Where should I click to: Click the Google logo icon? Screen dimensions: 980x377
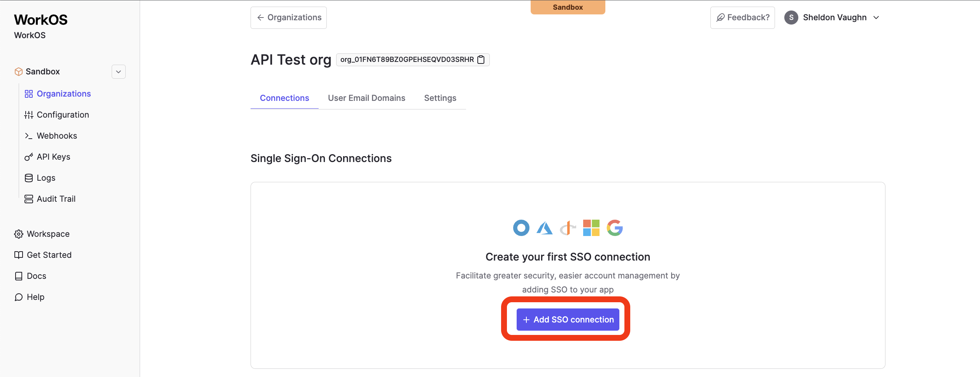tap(615, 228)
